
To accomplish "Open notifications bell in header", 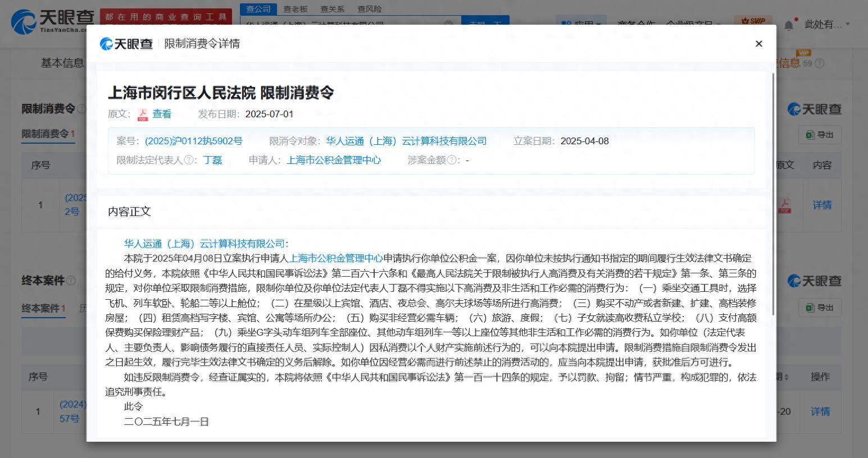I will [x=789, y=25].
